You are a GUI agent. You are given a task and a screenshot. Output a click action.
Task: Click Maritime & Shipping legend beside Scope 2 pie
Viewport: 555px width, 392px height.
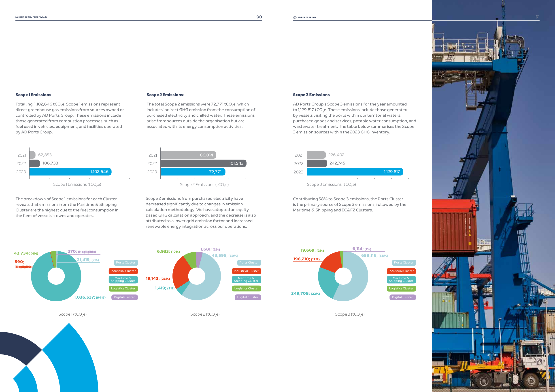246,279
